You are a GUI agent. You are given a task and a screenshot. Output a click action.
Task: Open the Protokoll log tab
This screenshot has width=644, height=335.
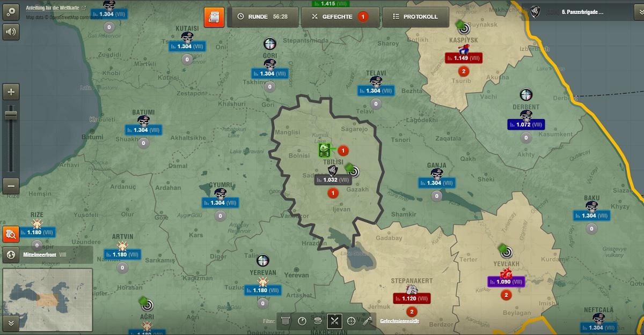[x=415, y=17]
